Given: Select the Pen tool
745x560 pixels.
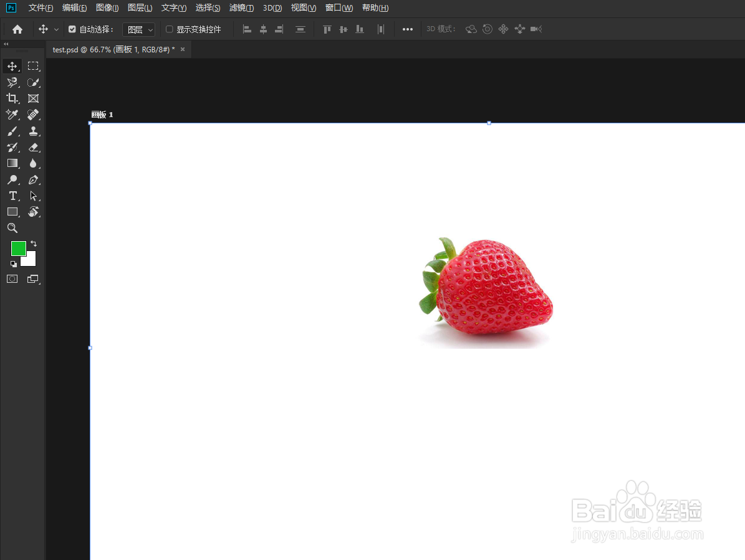Looking at the screenshot, I should [33, 179].
